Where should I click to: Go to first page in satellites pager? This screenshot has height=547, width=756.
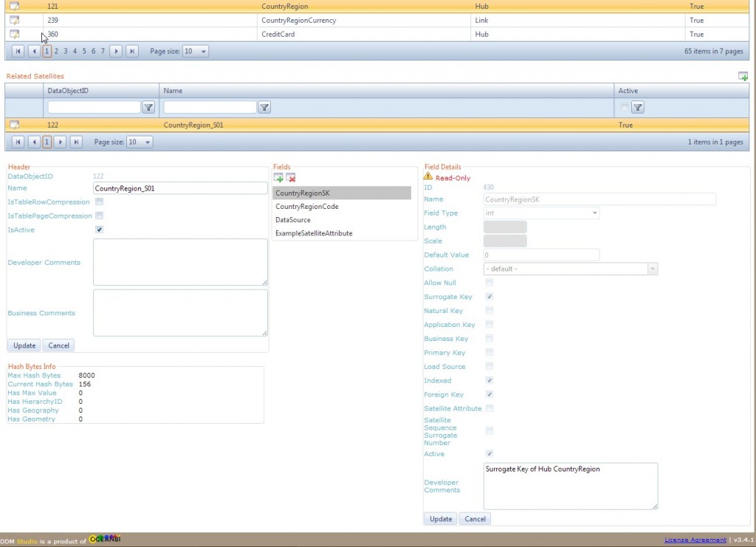tap(18, 142)
